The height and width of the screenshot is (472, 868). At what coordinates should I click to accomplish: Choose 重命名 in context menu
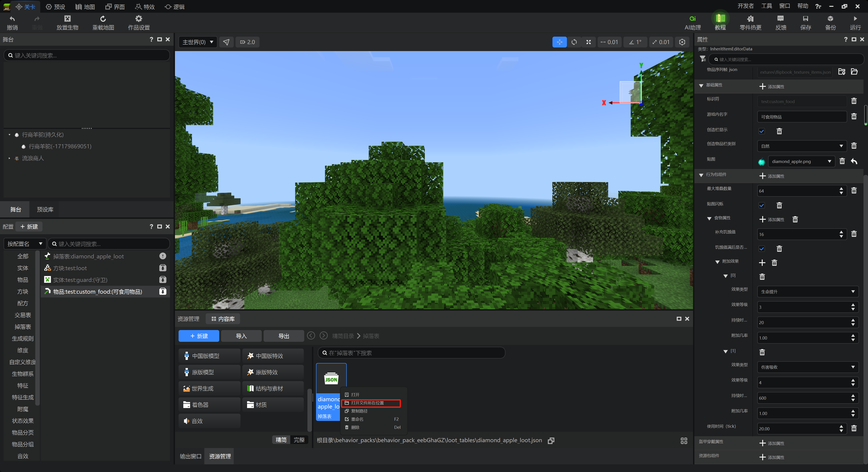click(373, 419)
